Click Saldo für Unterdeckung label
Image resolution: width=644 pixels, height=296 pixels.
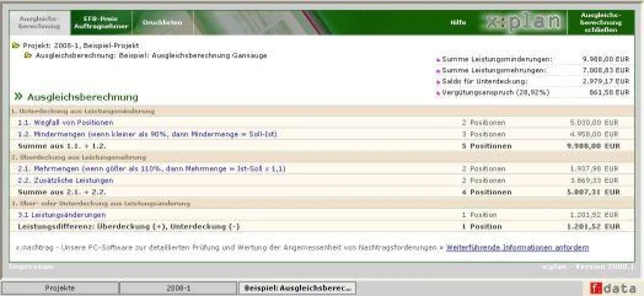pyautogui.click(x=485, y=82)
